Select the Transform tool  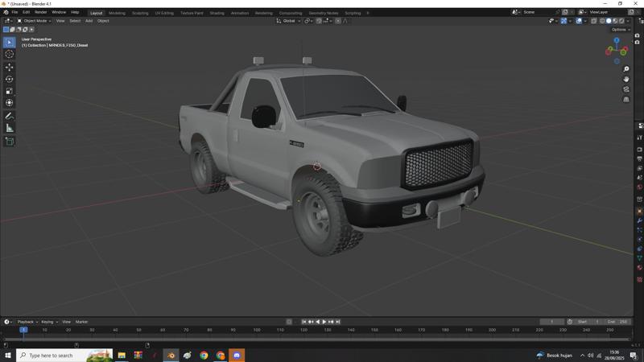pos(10,103)
